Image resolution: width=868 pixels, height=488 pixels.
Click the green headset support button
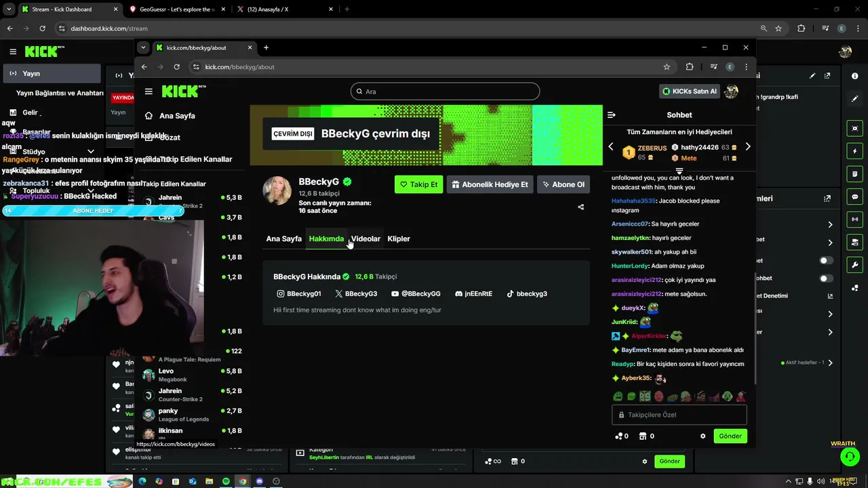coord(850,457)
